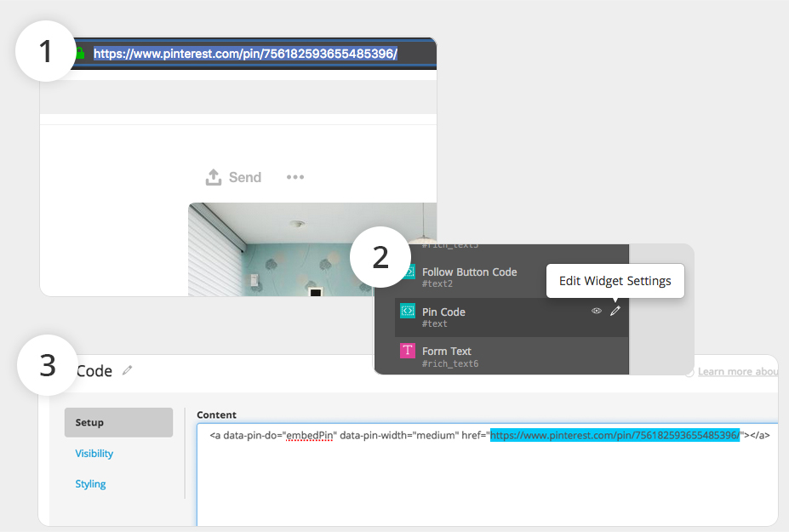
Task: Click the Send upload arrow icon
Action: click(214, 177)
